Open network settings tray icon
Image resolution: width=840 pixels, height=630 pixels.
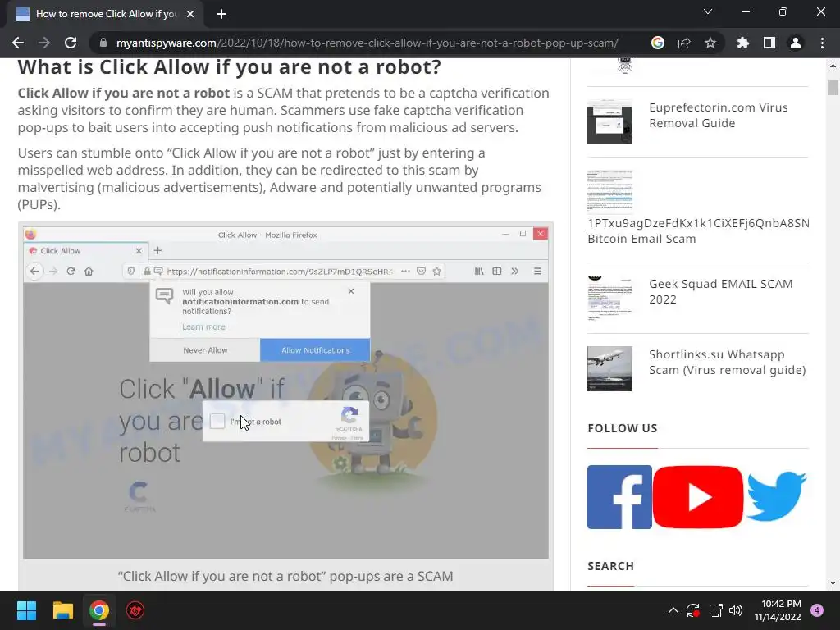[715, 610]
